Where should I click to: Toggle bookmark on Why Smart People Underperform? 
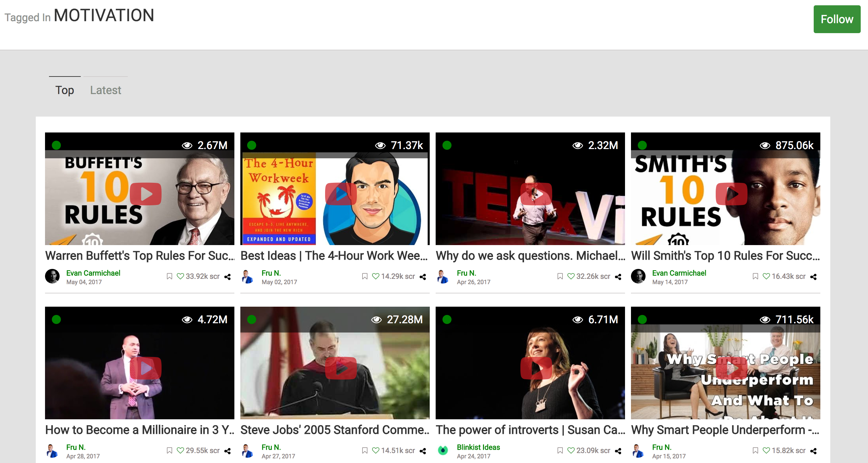tap(755, 450)
